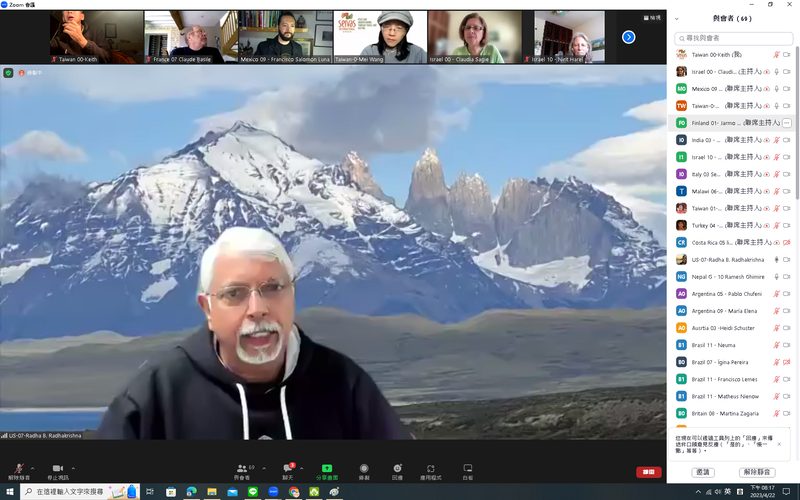Click the Italy 03 participant avatar
Image resolution: width=800 pixels, height=500 pixels.
click(x=681, y=174)
